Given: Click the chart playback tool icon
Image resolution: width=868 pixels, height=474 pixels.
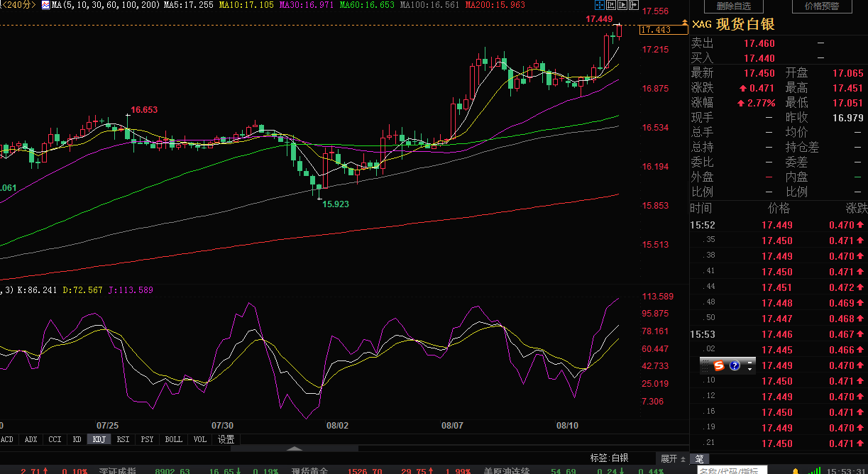Looking at the screenshot, I should coord(623,6).
